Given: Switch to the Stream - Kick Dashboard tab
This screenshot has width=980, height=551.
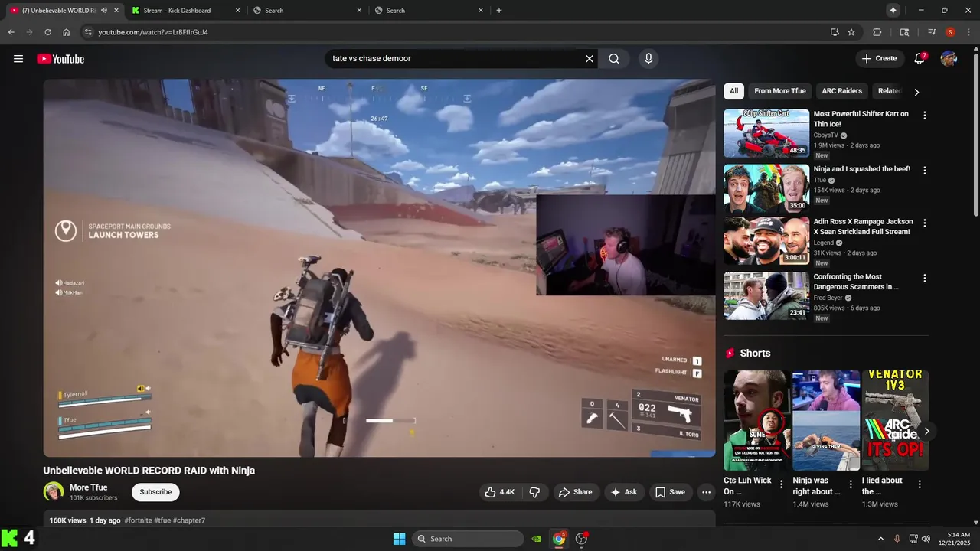Looking at the screenshot, I should (x=184, y=11).
